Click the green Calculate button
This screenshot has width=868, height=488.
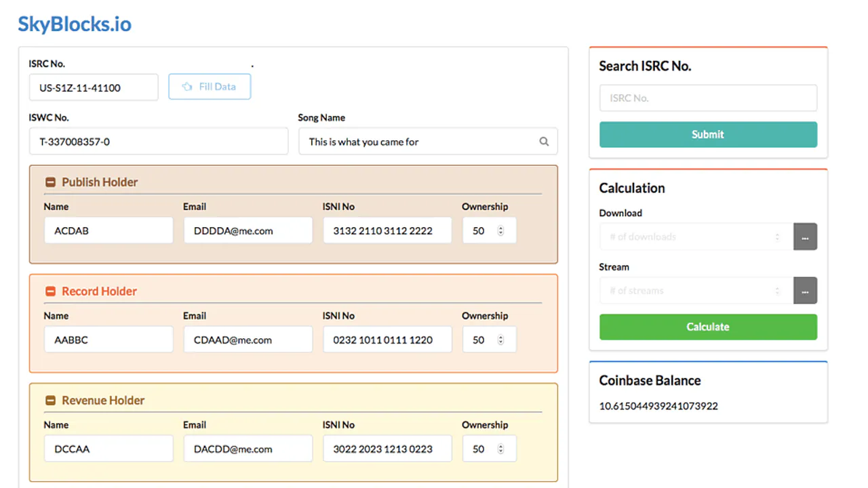click(708, 327)
